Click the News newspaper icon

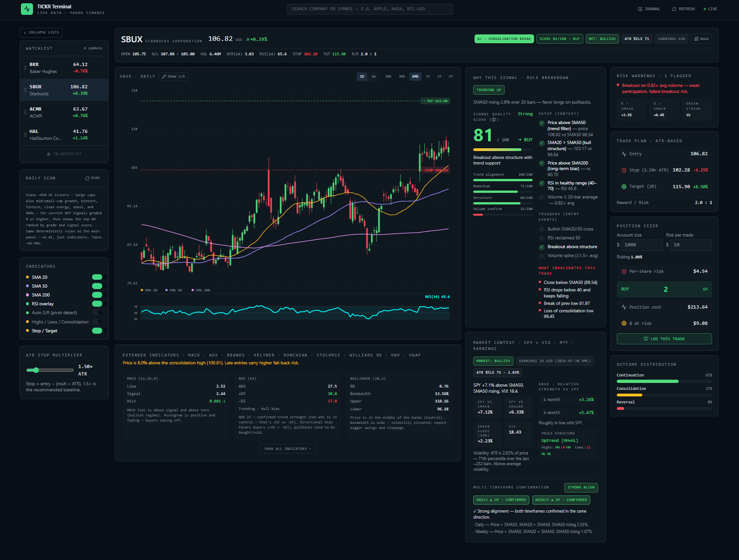click(x=696, y=39)
